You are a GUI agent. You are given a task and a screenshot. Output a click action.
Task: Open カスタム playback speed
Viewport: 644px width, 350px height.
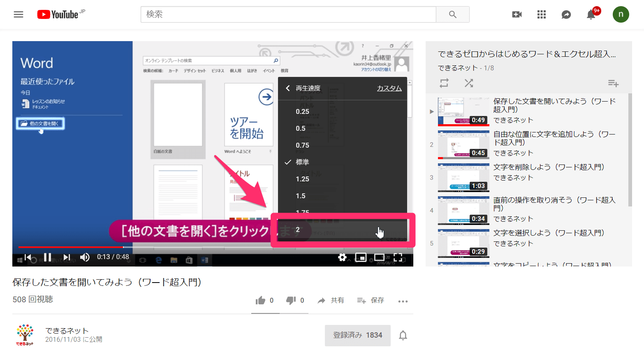pyautogui.click(x=389, y=88)
